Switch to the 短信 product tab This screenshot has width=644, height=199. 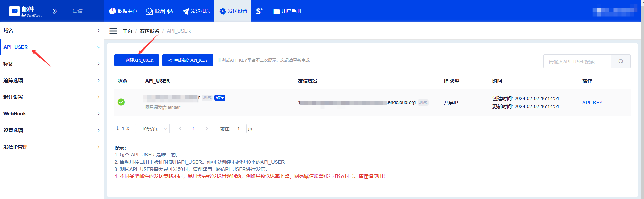[78, 11]
